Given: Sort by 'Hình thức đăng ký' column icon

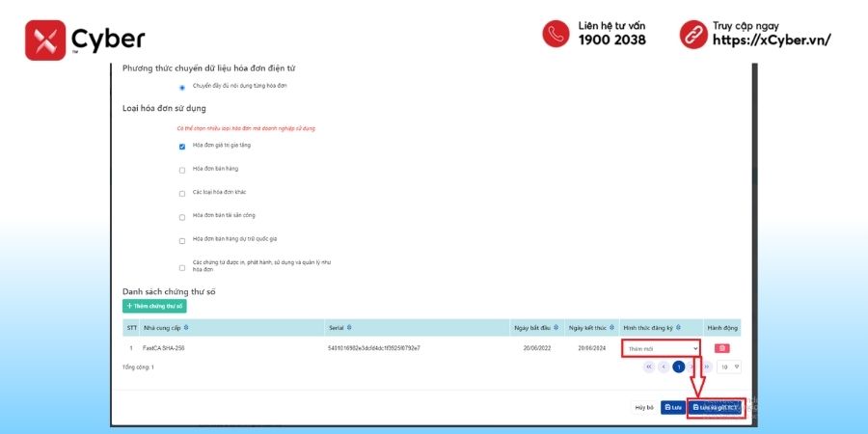Looking at the screenshot, I should coord(678,328).
